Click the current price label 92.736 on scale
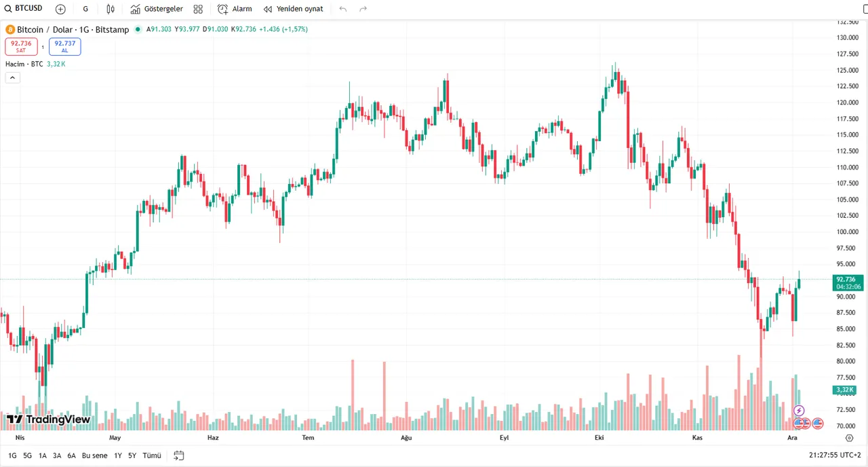The width and height of the screenshot is (868, 467). [x=846, y=280]
